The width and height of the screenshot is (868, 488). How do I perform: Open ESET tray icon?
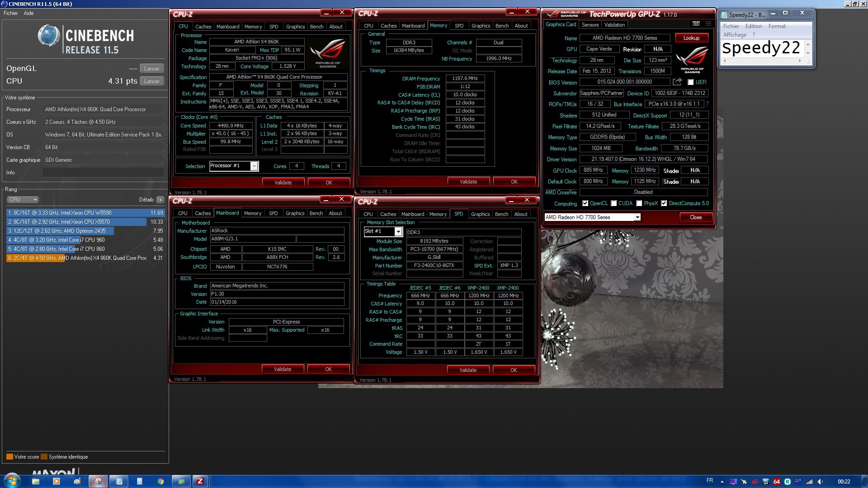pyautogui.click(x=788, y=482)
